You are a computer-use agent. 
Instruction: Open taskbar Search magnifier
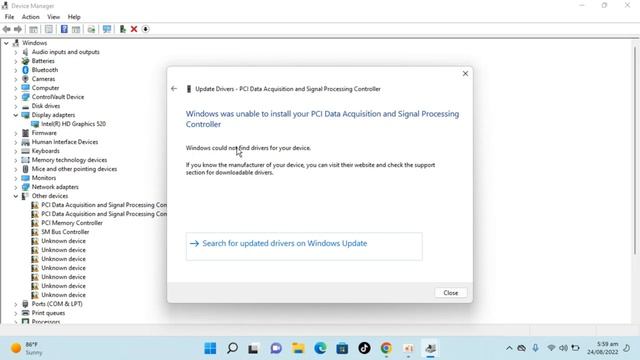pyautogui.click(x=232, y=348)
